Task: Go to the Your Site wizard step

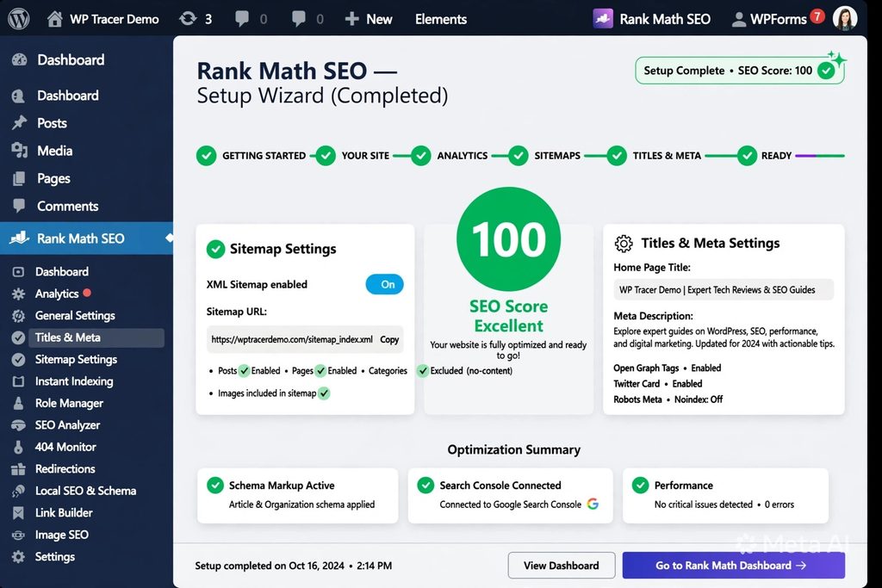Action: 352,156
